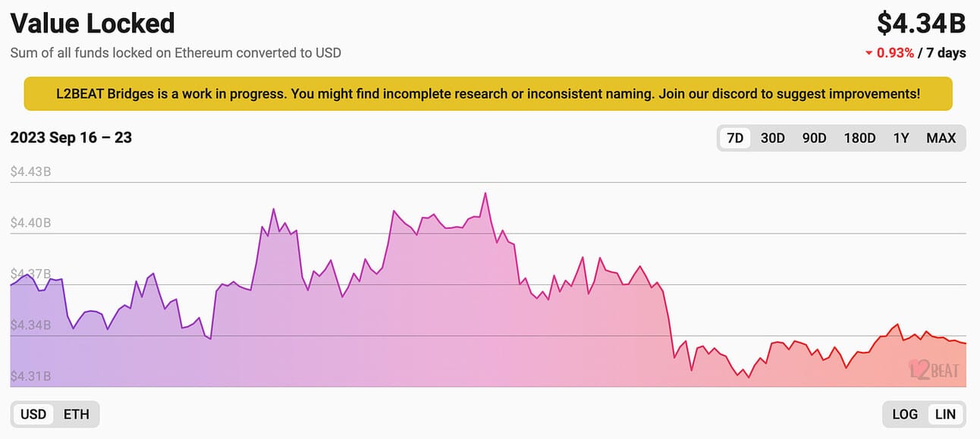Click the yellow L2BEAT Bridges notice banner
980x439 pixels.
point(488,94)
